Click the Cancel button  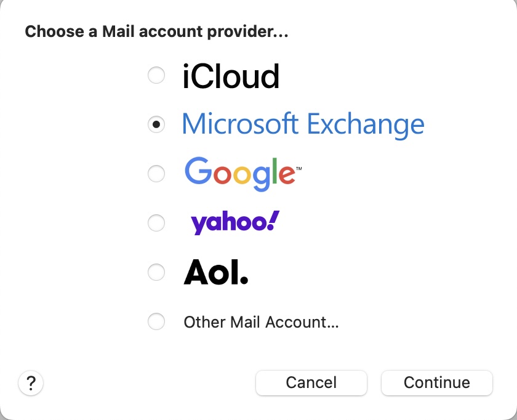tap(311, 382)
